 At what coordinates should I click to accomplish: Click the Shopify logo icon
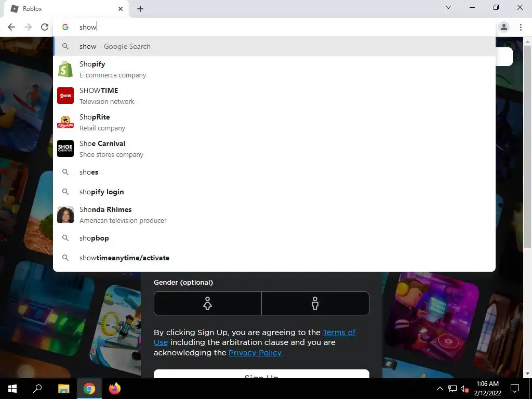pos(65,69)
